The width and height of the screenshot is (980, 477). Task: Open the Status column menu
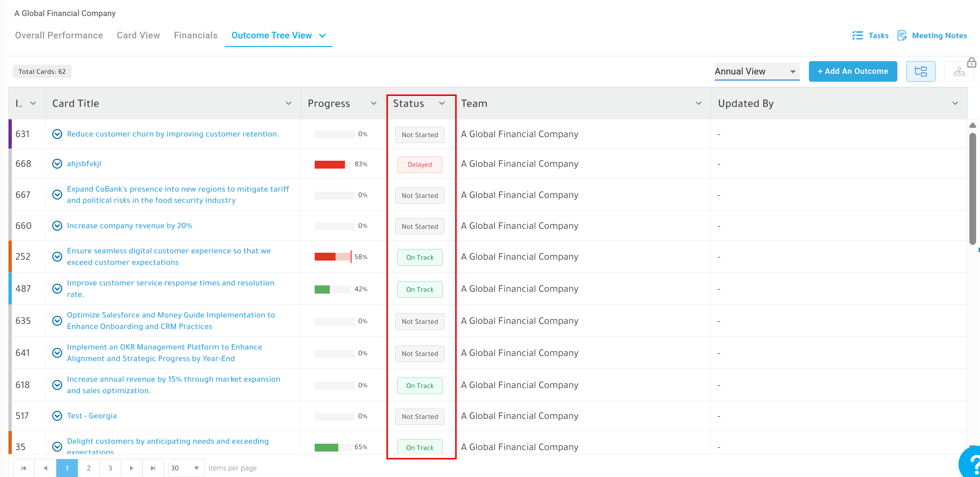(442, 104)
